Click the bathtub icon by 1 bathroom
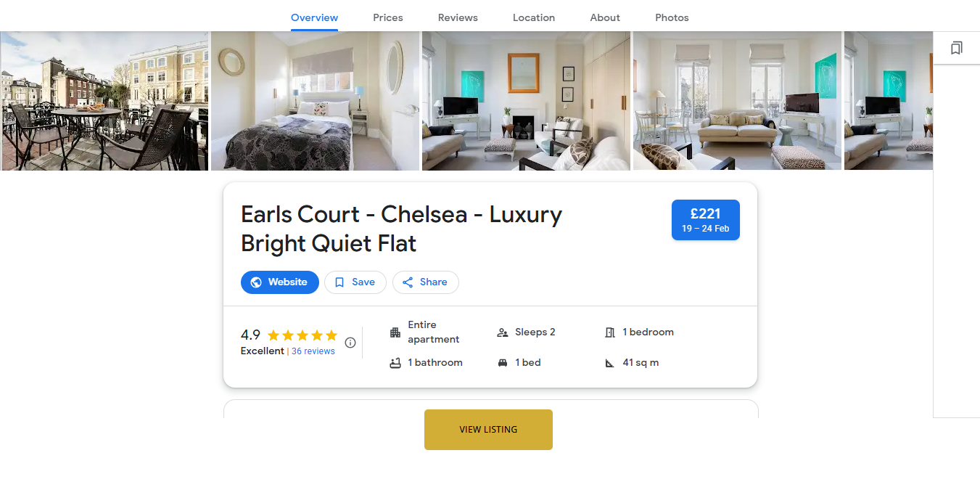 pyautogui.click(x=395, y=363)
